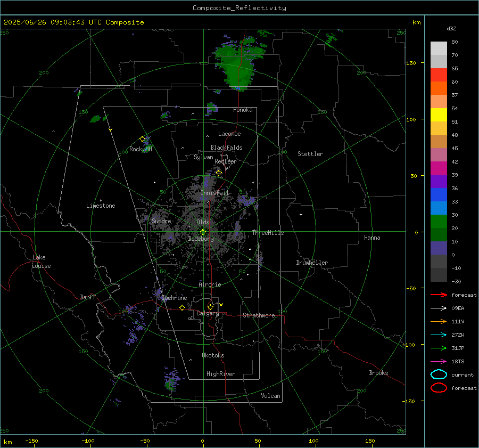The height and width of the screenshot is (448, 479).
Task: Click the cyan 27ZW arrow icon
Action: pyautogui.click(x=439, y=335)
